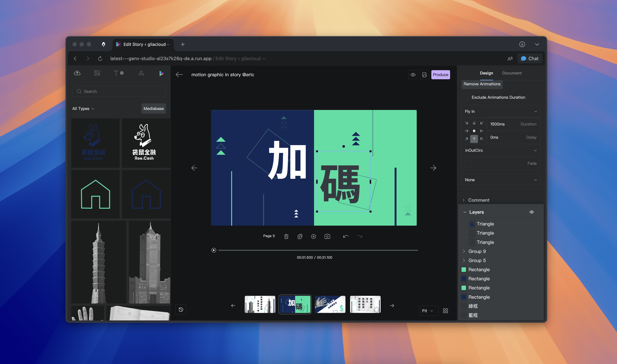This screenshot has width=617, height=364.
Task: Open the version history icon
Action: coord(181,310)
